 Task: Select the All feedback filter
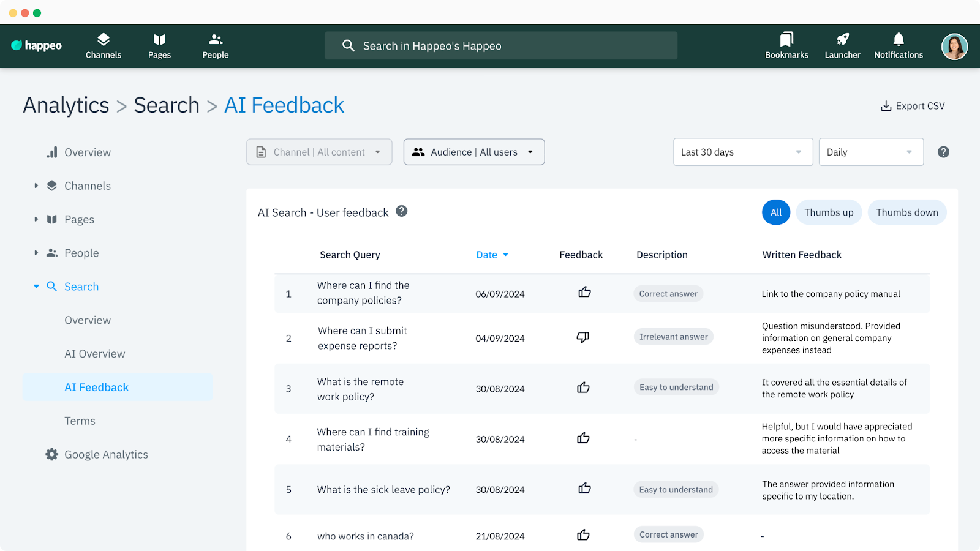tap(776, 212)
